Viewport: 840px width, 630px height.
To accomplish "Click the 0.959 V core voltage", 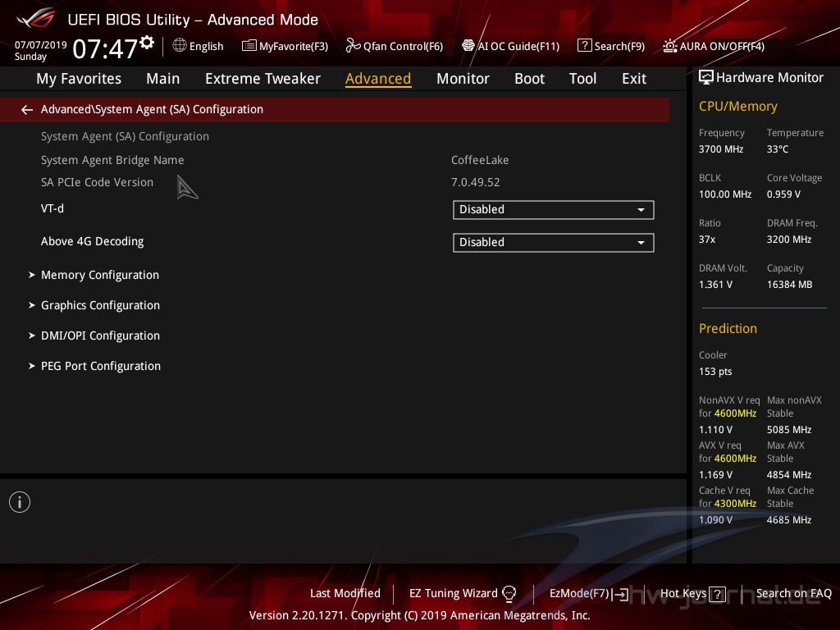I will point(783,194).
